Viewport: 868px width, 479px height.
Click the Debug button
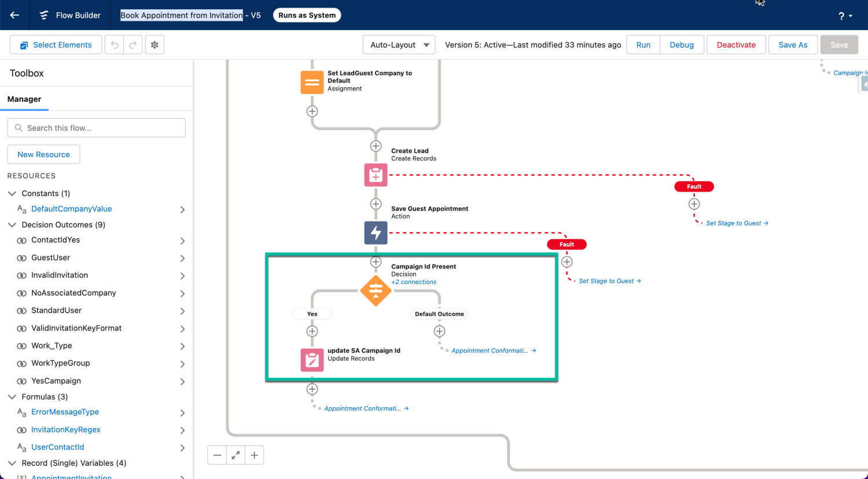pyautogui.click(x=682, y=45)
